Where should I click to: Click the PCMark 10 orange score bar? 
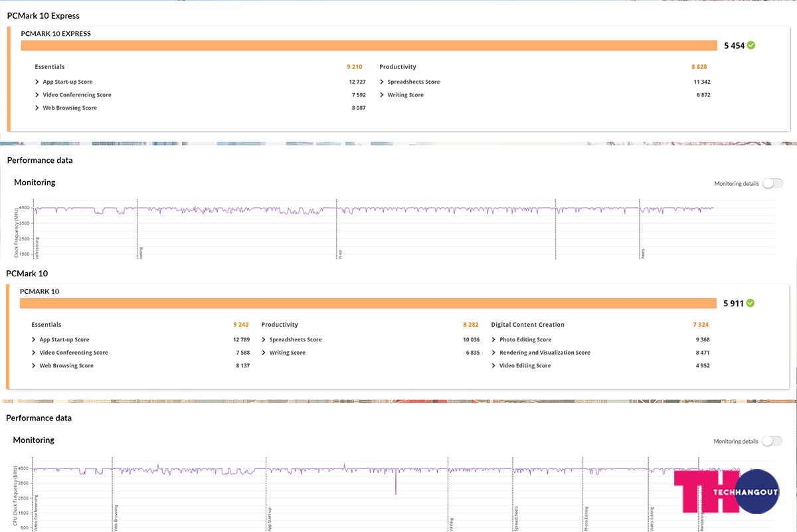pos(369,303)
